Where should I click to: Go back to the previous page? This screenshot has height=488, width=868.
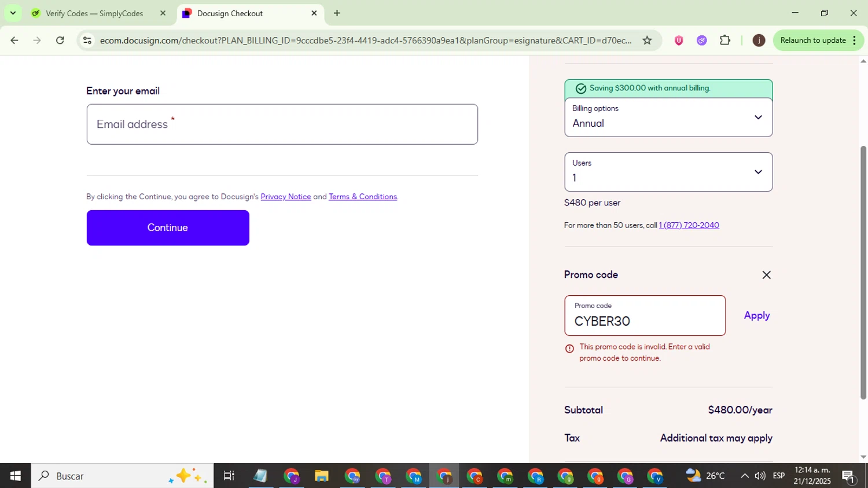pos(14,41)
